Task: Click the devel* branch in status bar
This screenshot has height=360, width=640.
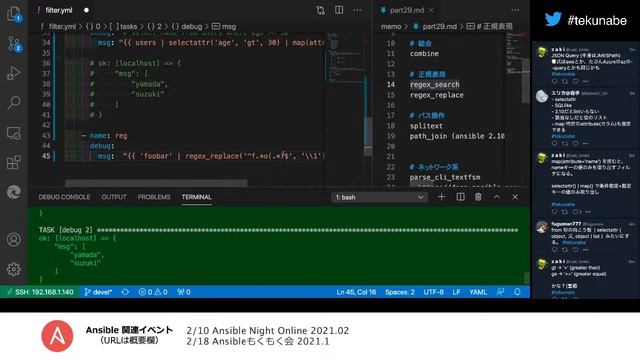Action: point(98,292)
